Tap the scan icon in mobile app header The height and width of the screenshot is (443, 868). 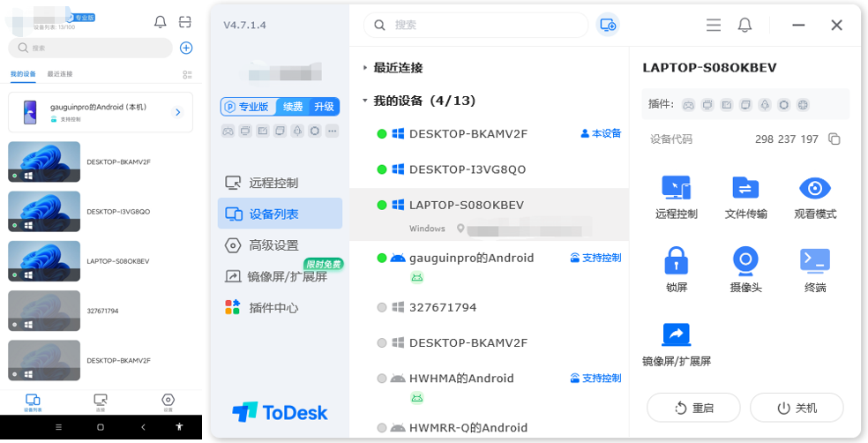185,22
